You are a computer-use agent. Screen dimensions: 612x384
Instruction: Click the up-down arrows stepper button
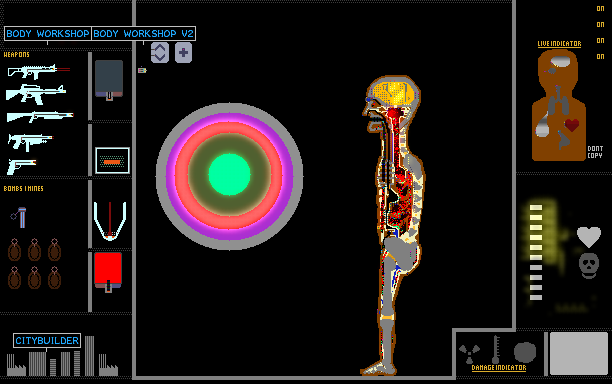pos(160,53)
